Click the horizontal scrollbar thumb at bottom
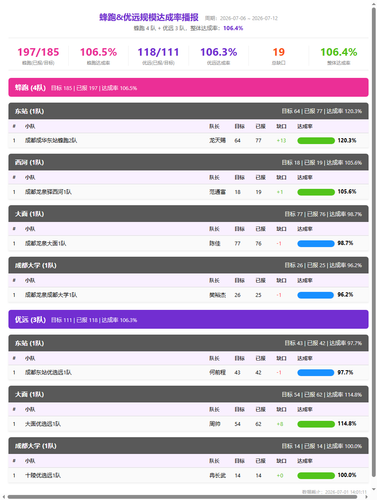This screenshot has height=500, width=377. click(x=182, y=497)
